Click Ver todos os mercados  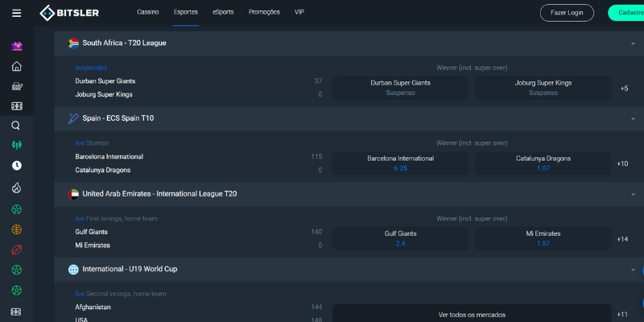pyautogui.click(x=472, y=314)
